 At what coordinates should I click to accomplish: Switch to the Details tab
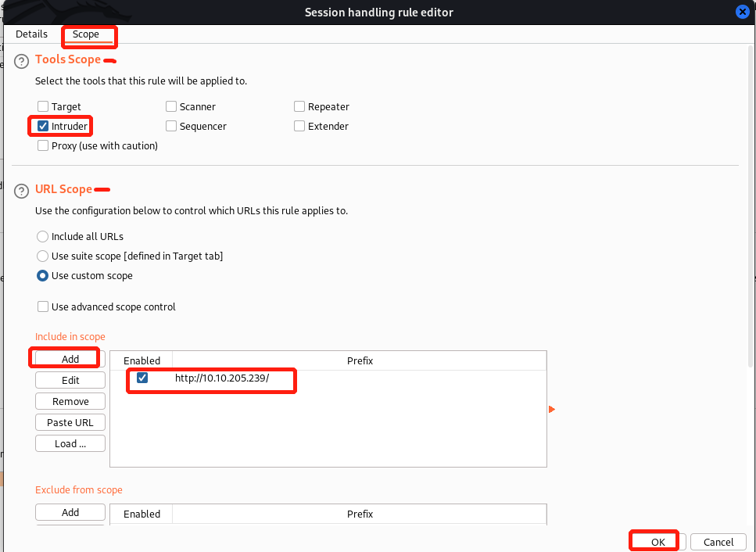31,34
